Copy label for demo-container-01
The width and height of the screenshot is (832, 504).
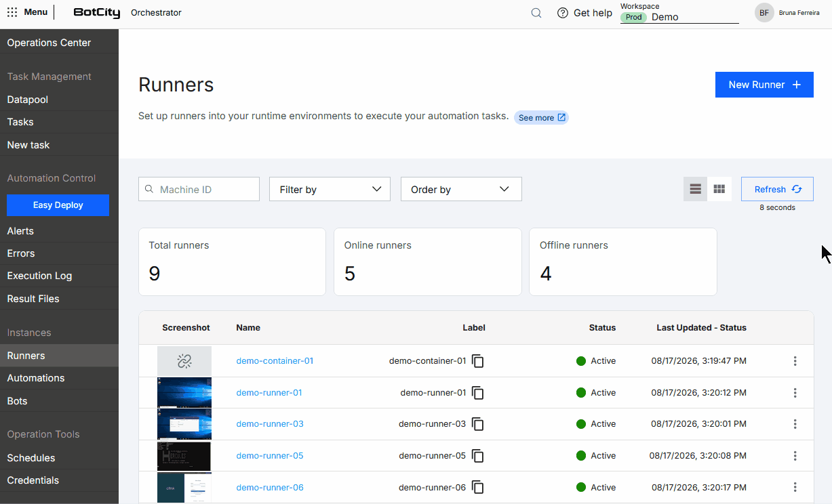478,361
